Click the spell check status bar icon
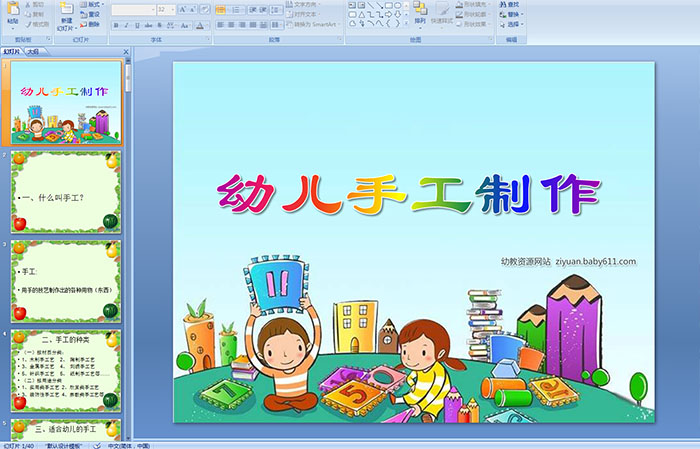The height and width of the screenshot is (449, 700). (96, 445)
